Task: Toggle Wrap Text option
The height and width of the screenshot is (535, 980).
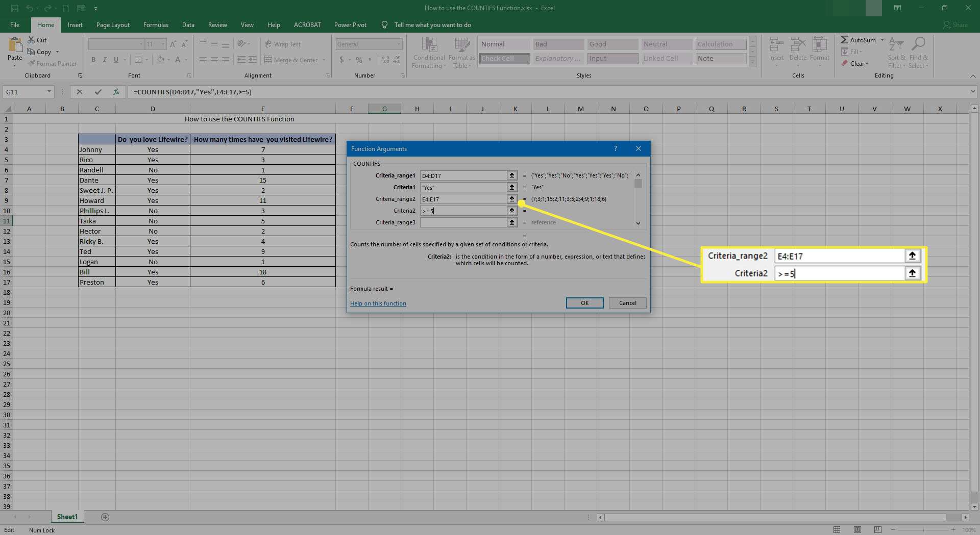Action: coord(283,44)
